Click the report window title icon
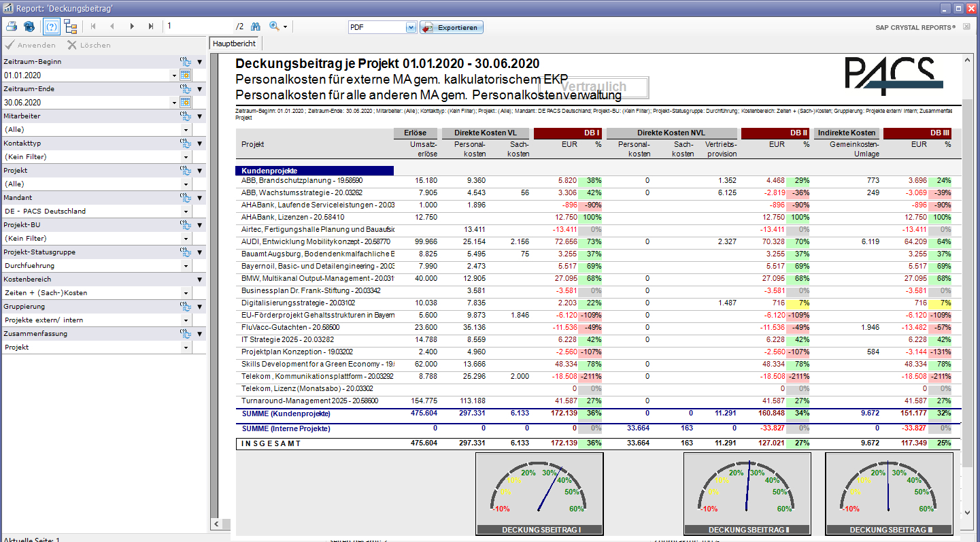Image resolution: width=980 pixels, height=542 pixels. (x=8, y=8)
